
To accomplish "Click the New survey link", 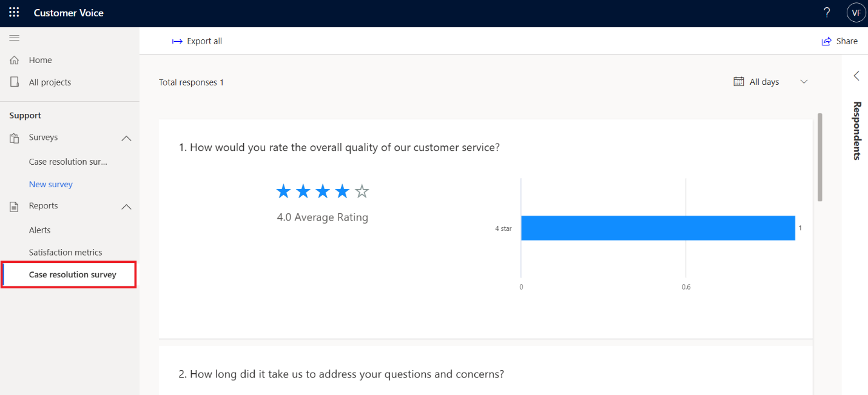I will [x=51, y=184].
